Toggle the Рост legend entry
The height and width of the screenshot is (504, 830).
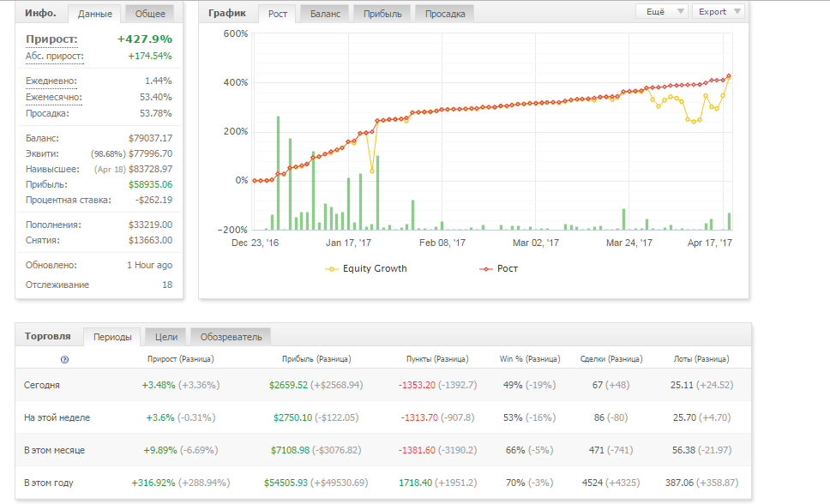coord(499,268)
